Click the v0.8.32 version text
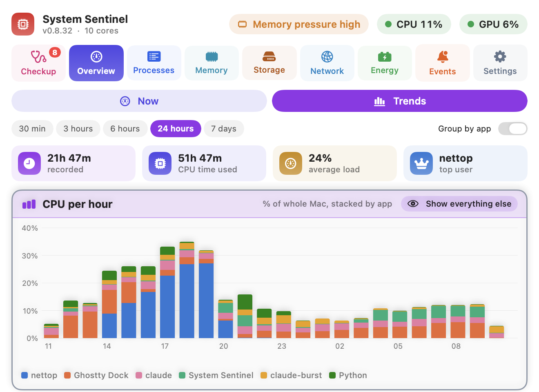 57,31
